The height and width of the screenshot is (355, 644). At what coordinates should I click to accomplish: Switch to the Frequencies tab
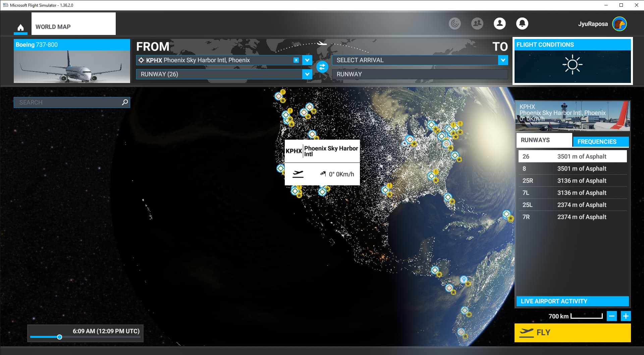point(600,141)
